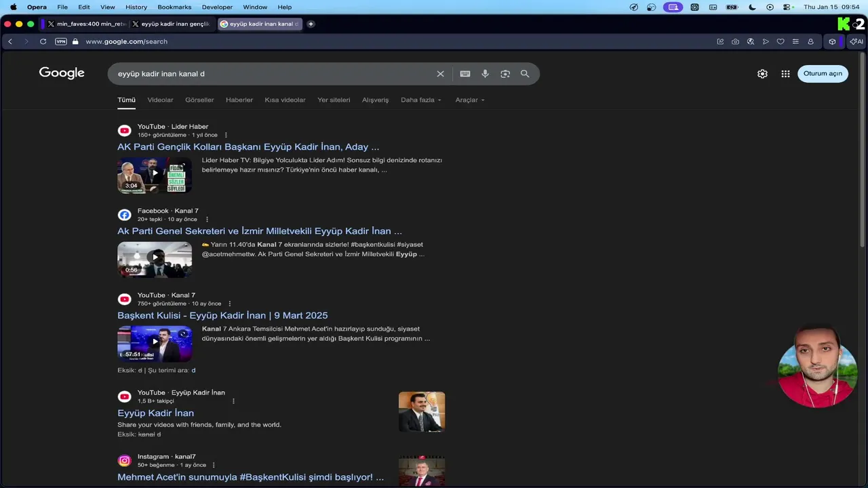The width and height of the screenshot is (868, 488).
Task: Take snapshot with Opera camera icon
Action: pos(735,41)
